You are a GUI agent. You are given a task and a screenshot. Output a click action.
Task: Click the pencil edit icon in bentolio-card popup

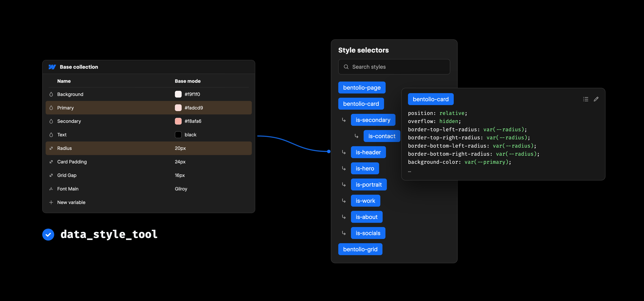[596, 99]
